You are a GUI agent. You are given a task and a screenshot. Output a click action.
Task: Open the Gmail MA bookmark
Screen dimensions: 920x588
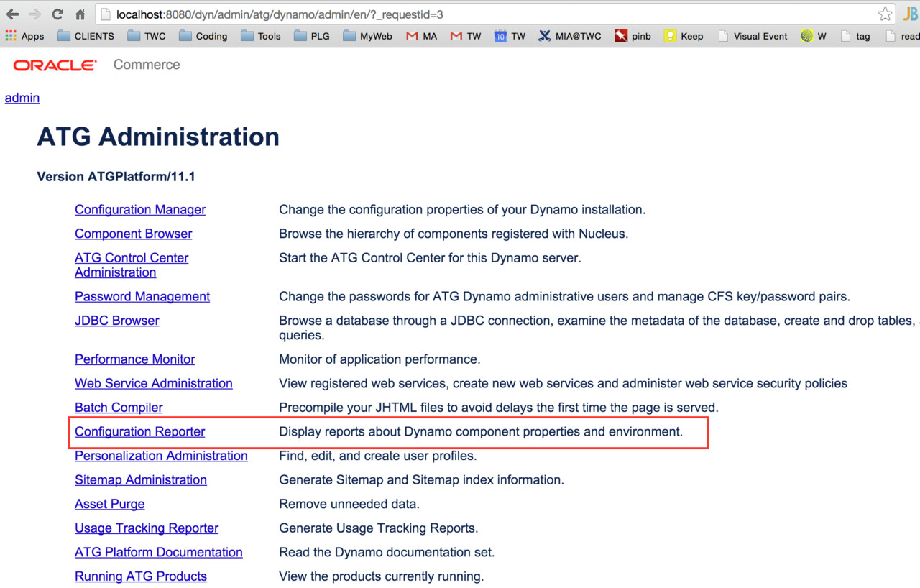click(422, 36)
